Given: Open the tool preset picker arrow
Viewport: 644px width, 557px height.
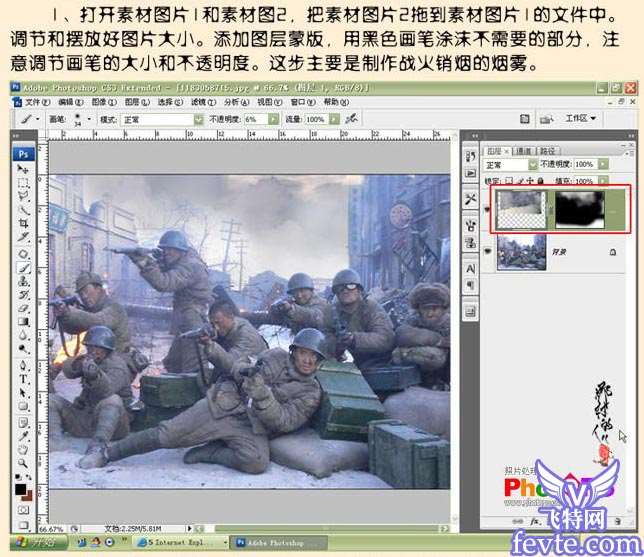Looking at the screenshot, I should (38, 119).
